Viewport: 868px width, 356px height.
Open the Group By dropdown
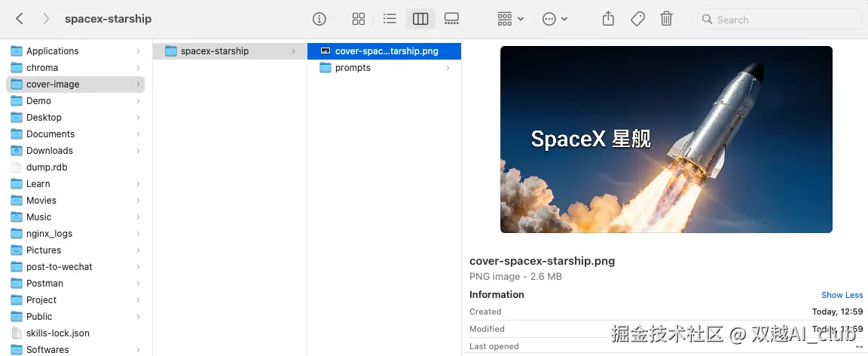510,19
